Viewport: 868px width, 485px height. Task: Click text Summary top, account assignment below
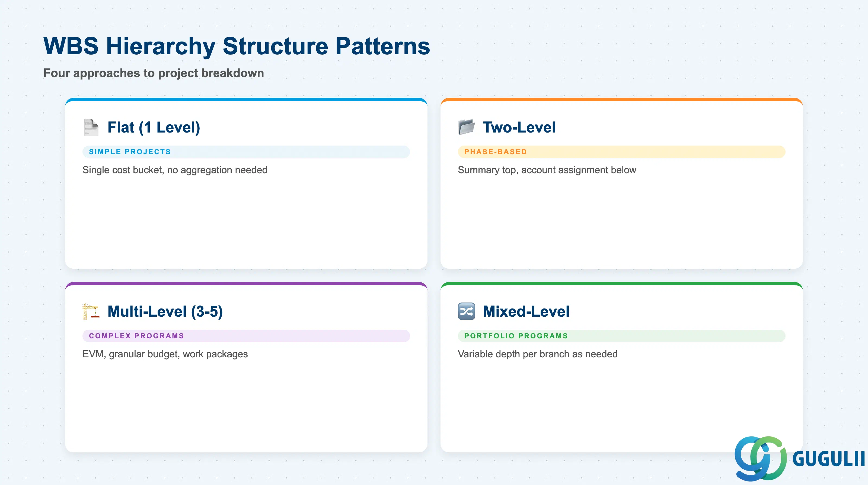click(547, 170)
